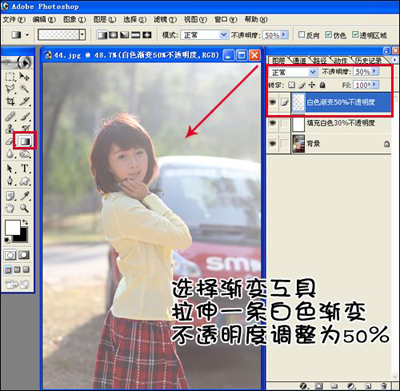
Task: Select the Gradient tool in toolbox
Action: [x=25, y=141]
